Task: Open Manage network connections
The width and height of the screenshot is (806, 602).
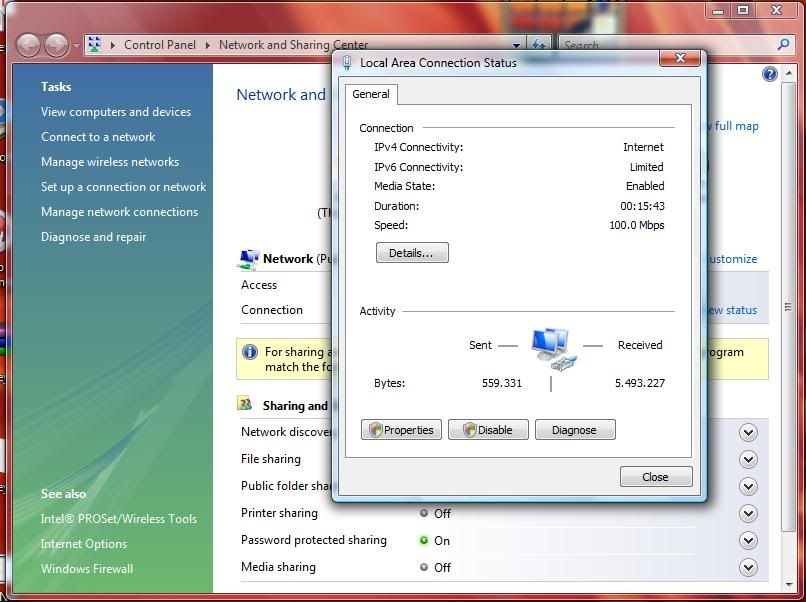Action: (x=119, y=212)
